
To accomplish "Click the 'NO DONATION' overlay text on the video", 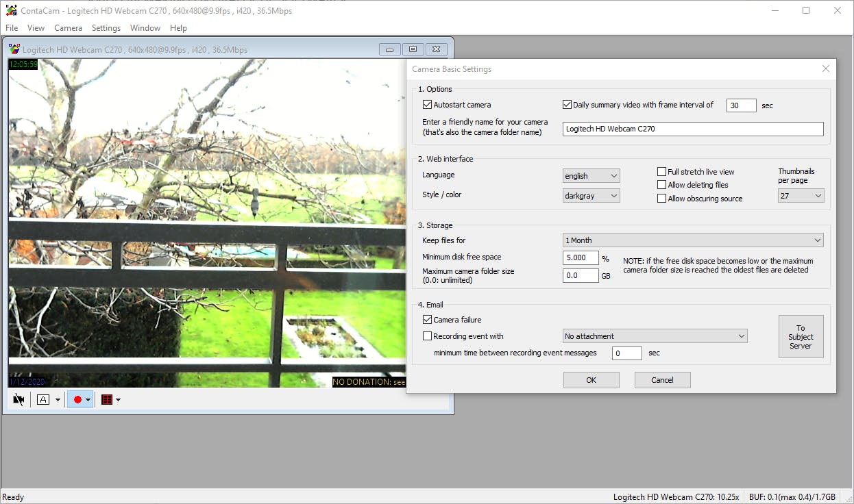I will pos(369,382).
